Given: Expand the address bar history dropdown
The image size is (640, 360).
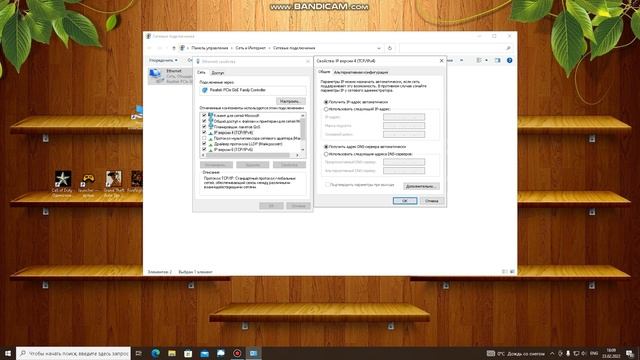Looking at the screenshot, I should [379, 48].
